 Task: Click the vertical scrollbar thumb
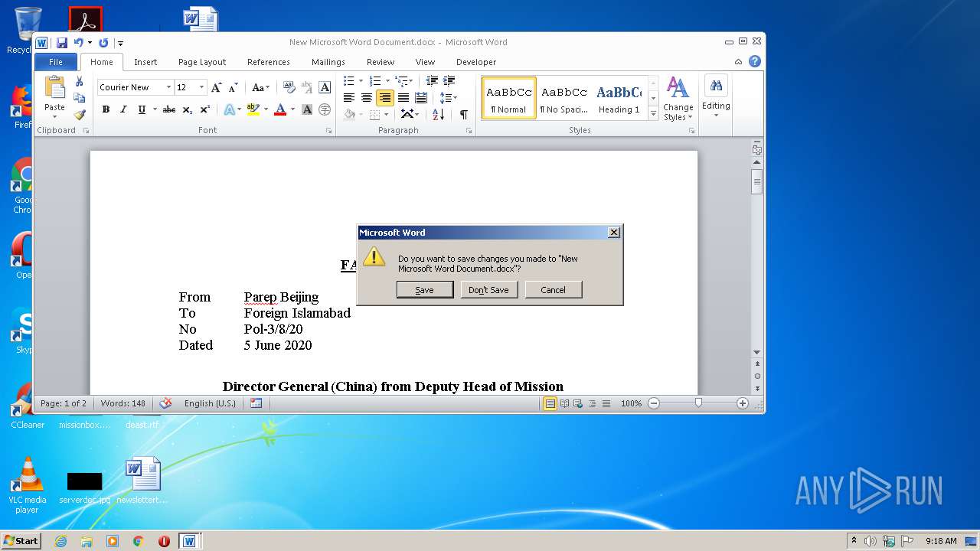tap(757, 181)
